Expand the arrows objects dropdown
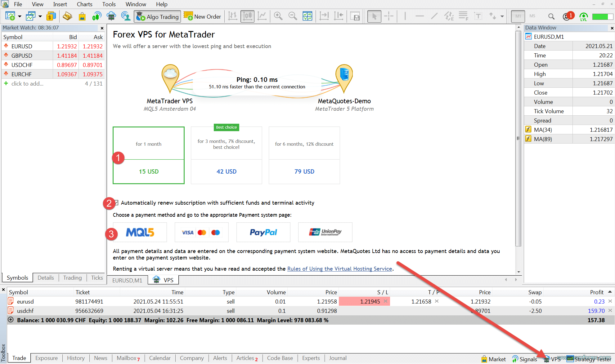This screenshot has height=364, width=615. click(x=502, y=16)
